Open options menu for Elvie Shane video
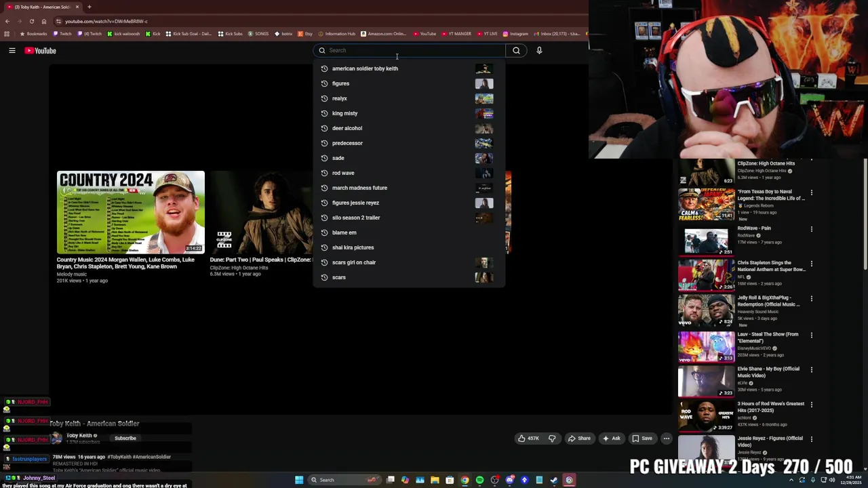Viewport: 868px width, 488px height. (811, 369)
